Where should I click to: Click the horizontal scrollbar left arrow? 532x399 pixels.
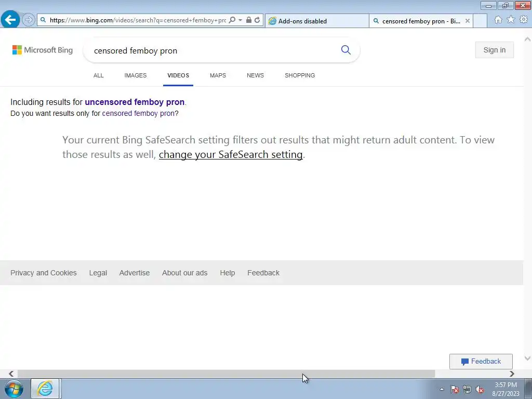[11, 374]
